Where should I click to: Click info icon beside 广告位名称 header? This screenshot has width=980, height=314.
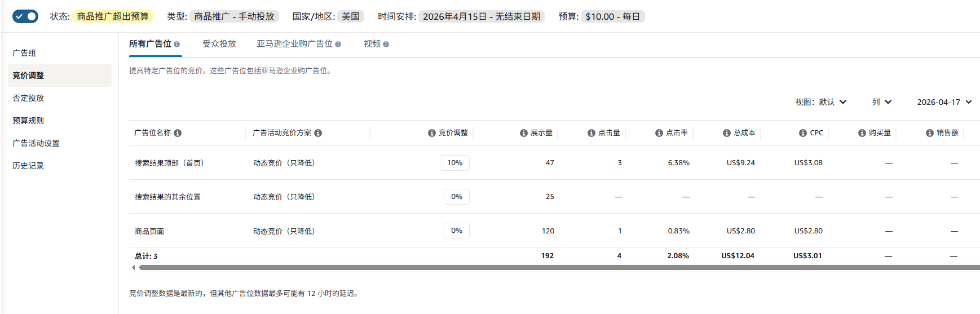(x=178, y=133)
